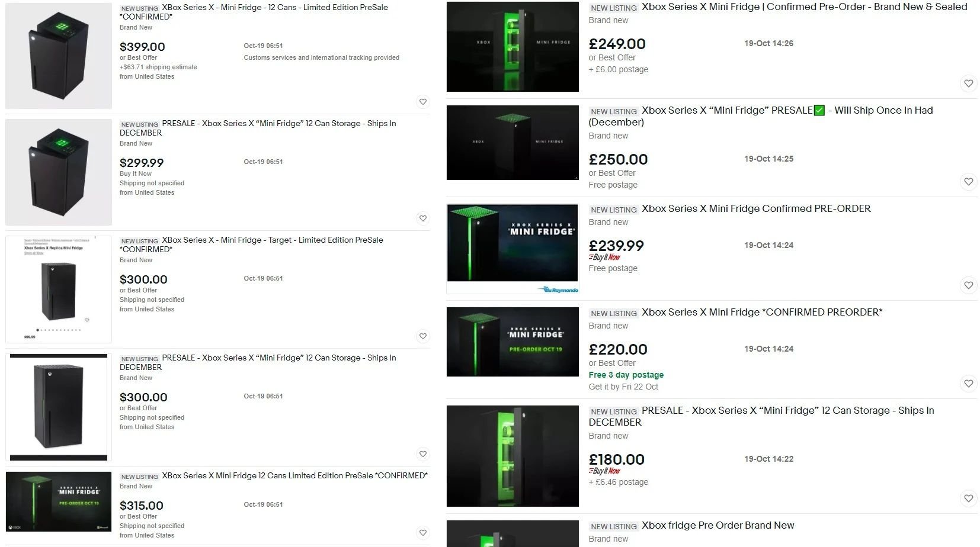980x547 pixels.
Task: Watch the $315.00 listing with heart icon
Action: pos(422,533)
